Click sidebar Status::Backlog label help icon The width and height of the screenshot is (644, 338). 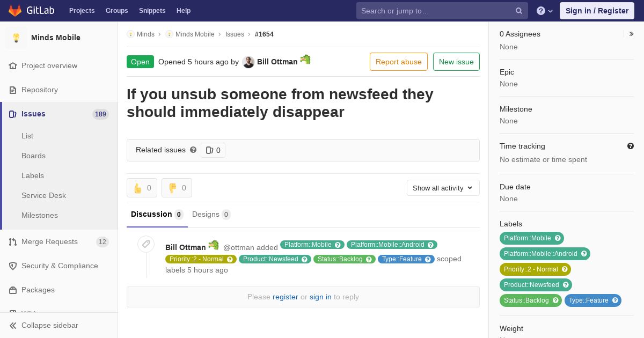point(555,300)
